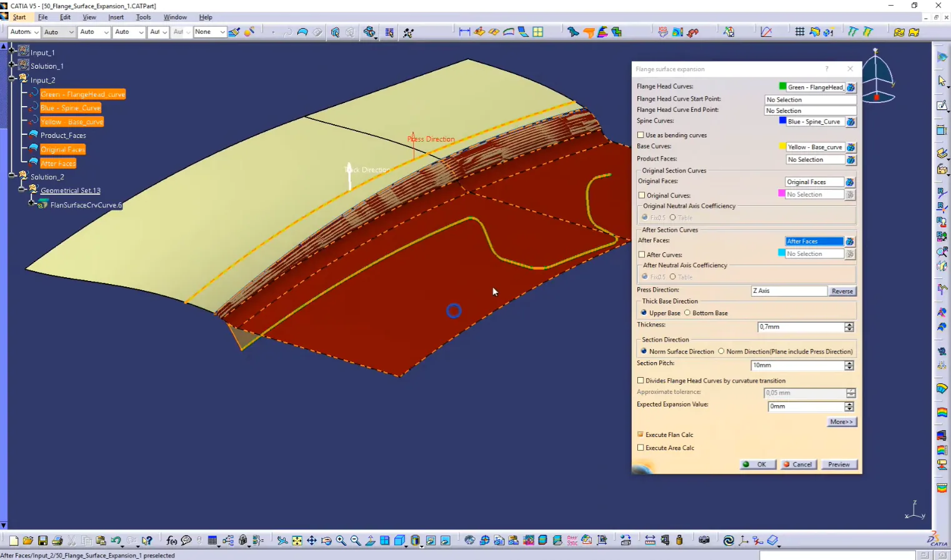
Task: Select the Bottom Base radio button
Action: tap(687, 313)
